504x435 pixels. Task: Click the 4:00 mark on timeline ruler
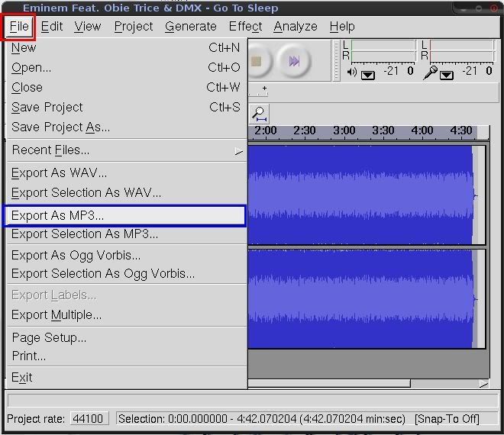422,130
